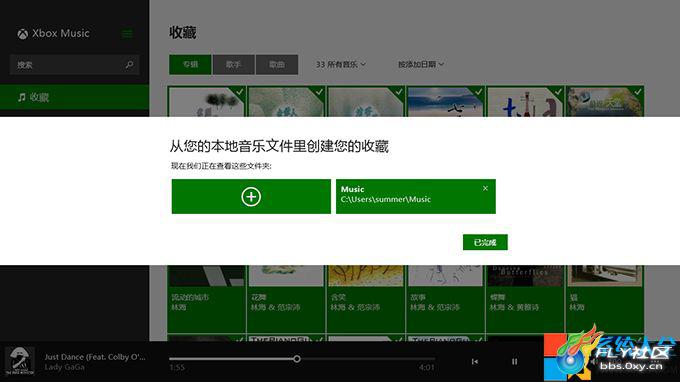The image size is (680, 382).
Task: Toggle the checkmark on the first album
Action: click(239, 91)
